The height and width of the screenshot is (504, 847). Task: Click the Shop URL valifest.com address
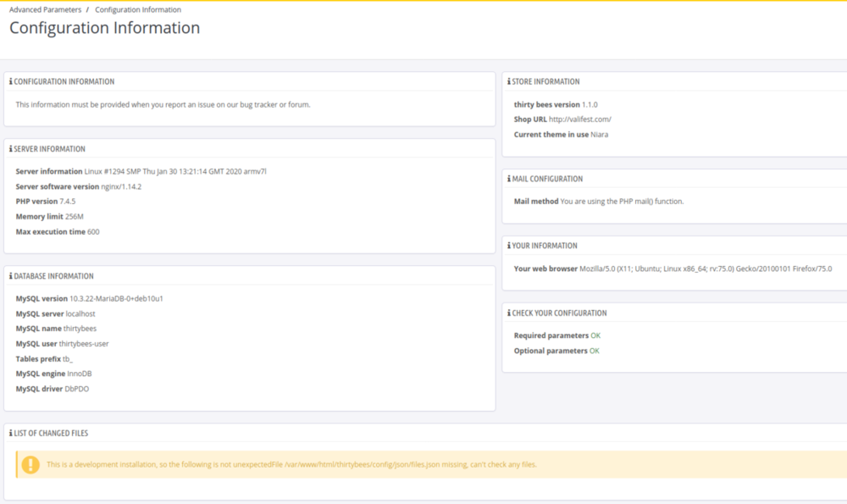579,119
